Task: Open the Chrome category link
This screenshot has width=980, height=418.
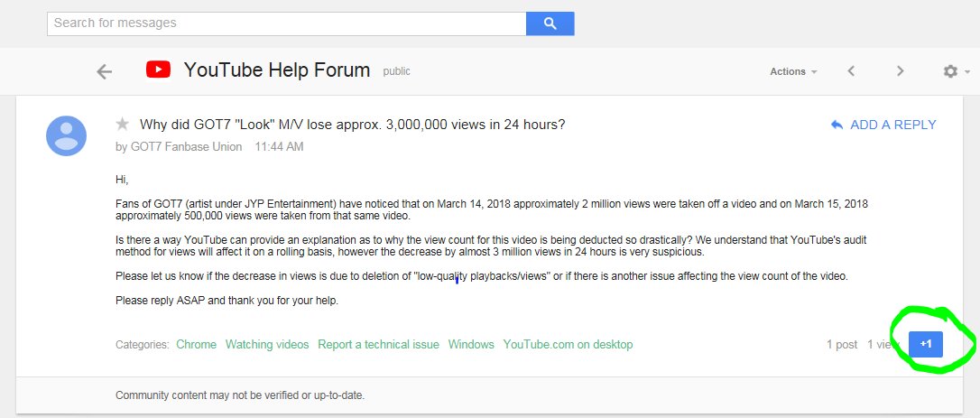Action: click(x=196, y=345)
